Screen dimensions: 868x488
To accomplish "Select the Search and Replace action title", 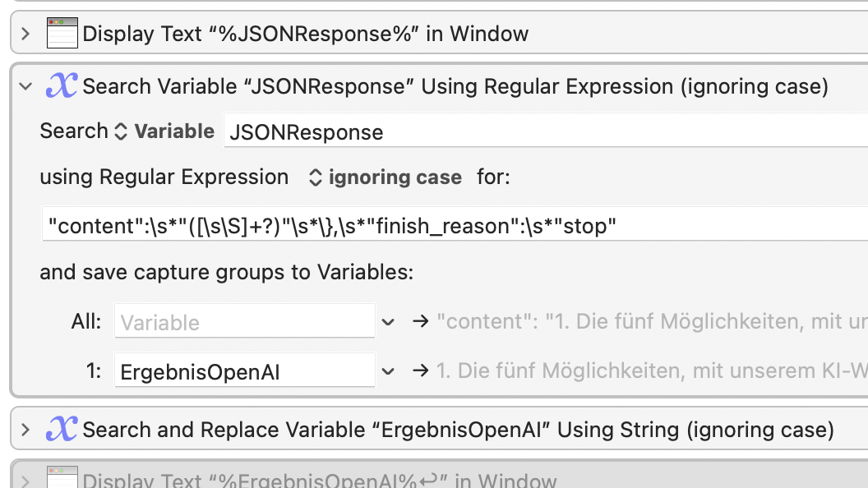I will pos(459,430).
